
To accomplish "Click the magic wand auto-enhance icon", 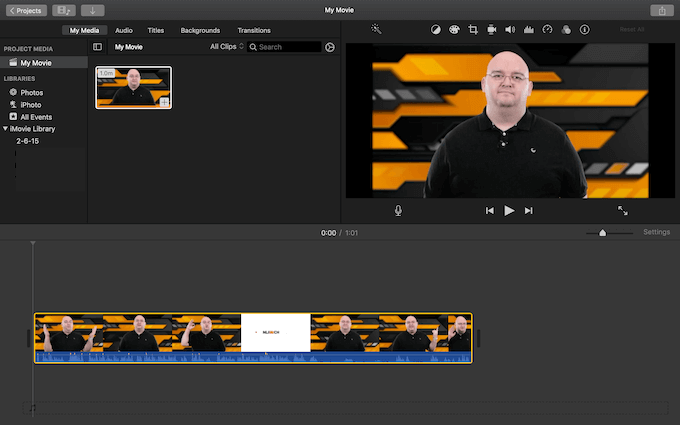I will pyautogui.click(x=376, y=30).
